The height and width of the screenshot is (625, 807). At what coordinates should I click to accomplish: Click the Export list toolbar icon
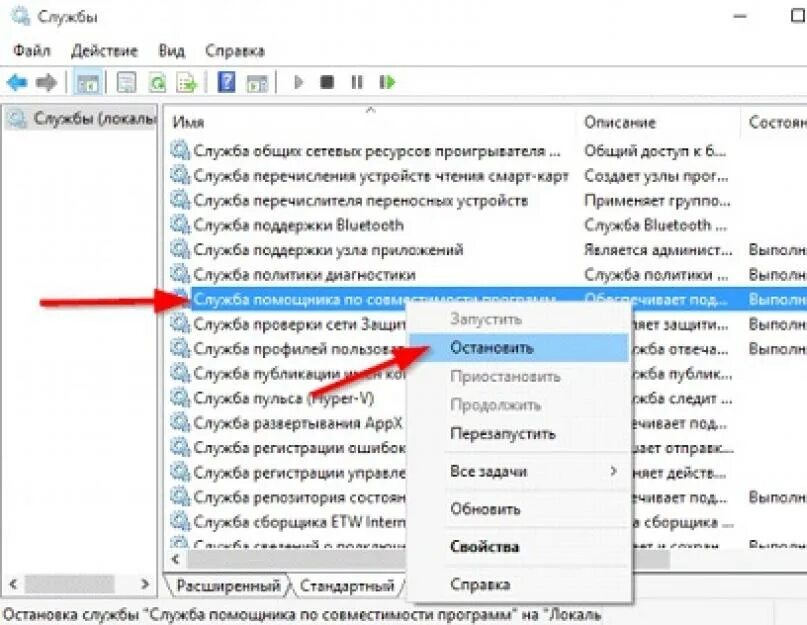pyautogui.click(x=187, y=82)
